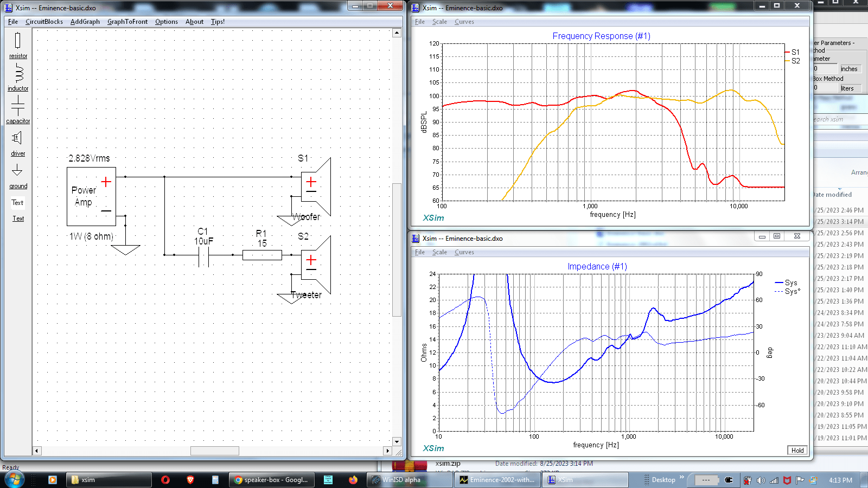Click the network signal tray icon
868x488 pixels.
click(x=774, y=480)
